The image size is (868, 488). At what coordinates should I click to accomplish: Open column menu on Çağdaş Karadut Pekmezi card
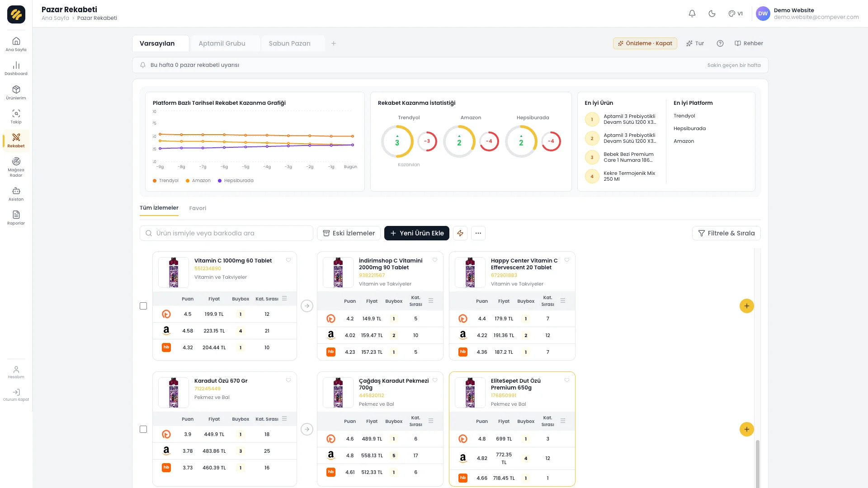[x=431, y=421]
